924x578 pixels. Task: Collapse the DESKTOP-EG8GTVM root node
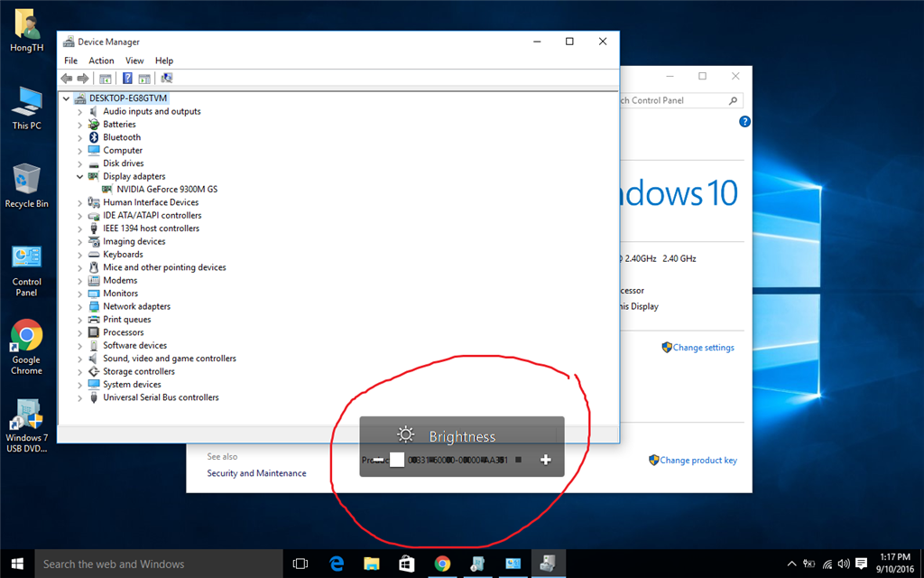coord(66,98)
